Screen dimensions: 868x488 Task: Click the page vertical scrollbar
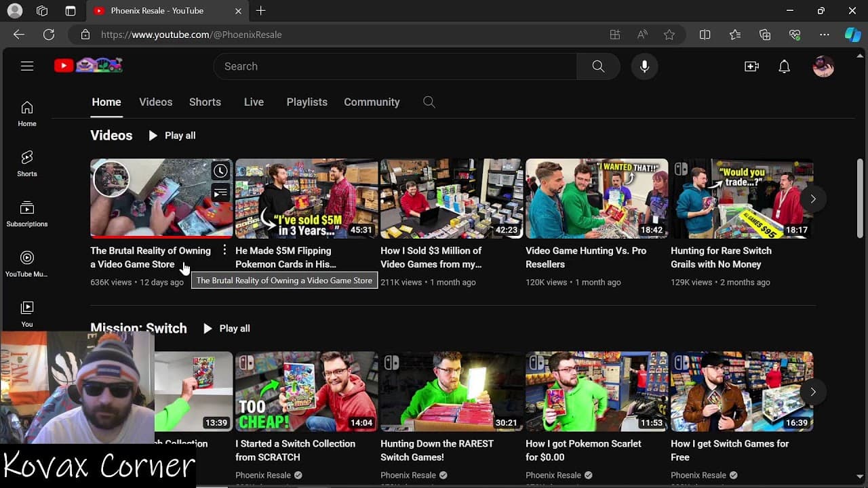pyautogui.click(x=861, y=199)
